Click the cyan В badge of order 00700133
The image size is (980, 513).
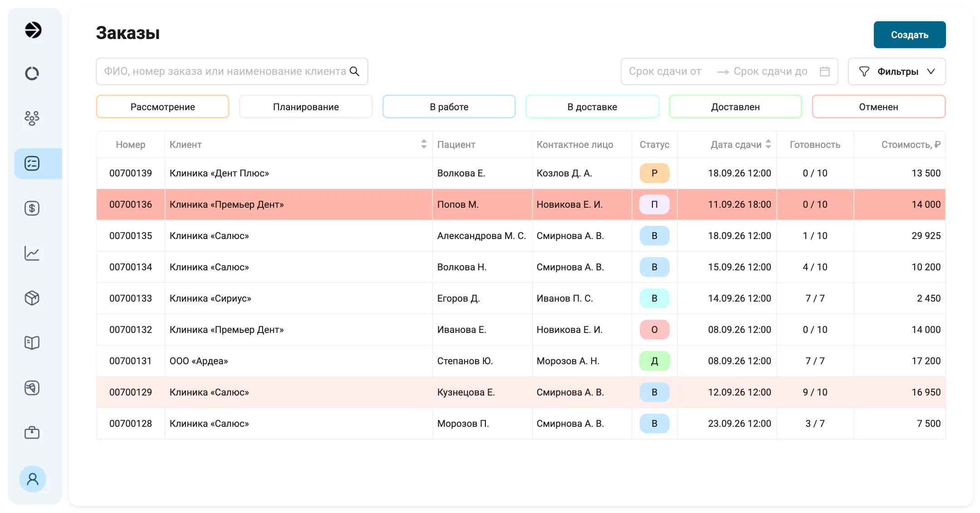coord(654,298)
